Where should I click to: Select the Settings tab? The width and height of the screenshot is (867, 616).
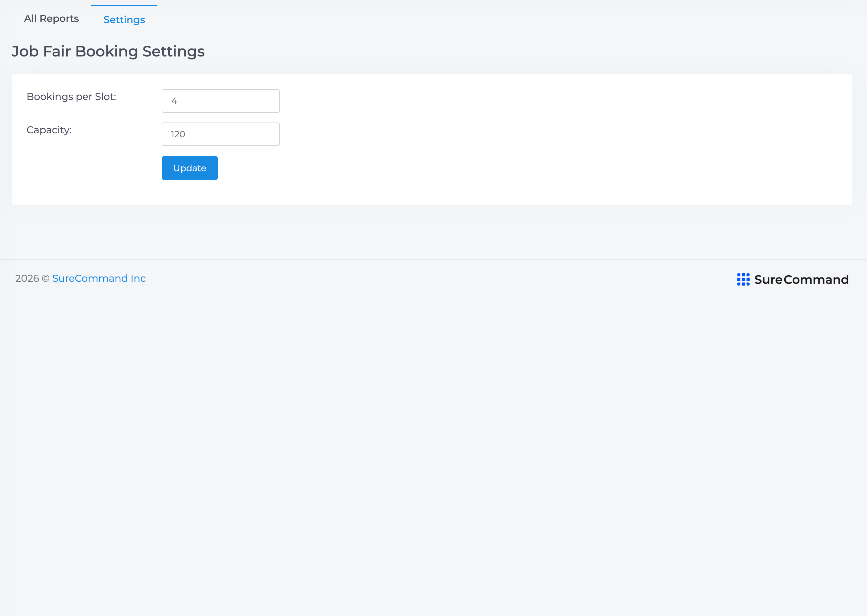(x=124, y=19)
